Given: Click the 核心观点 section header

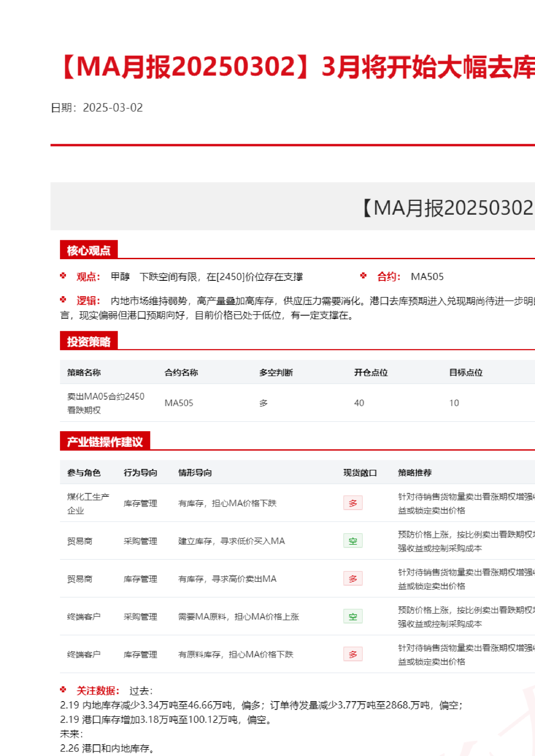Looking at the screenshot, I should 89,250.
